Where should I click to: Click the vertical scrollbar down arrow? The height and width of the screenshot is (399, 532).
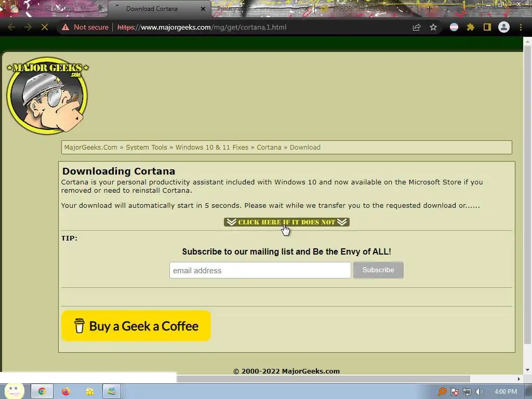coord(527,370)
